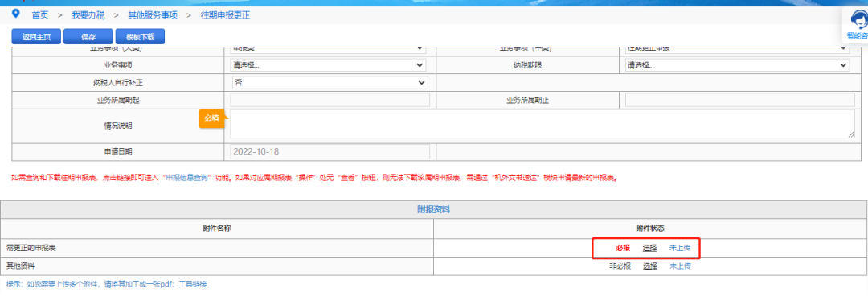The image size is (868, 301).
Task: Click the orange 必填 tooltip label
Action: pos(212,118)
